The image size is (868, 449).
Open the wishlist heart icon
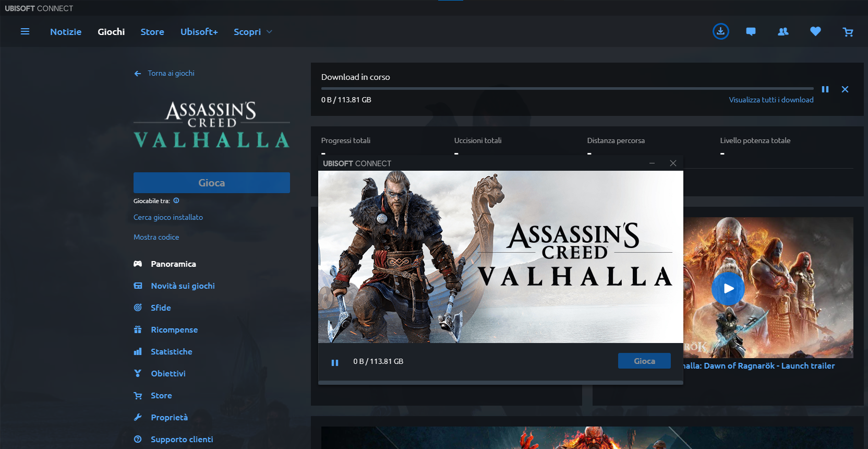click(815, 32)
